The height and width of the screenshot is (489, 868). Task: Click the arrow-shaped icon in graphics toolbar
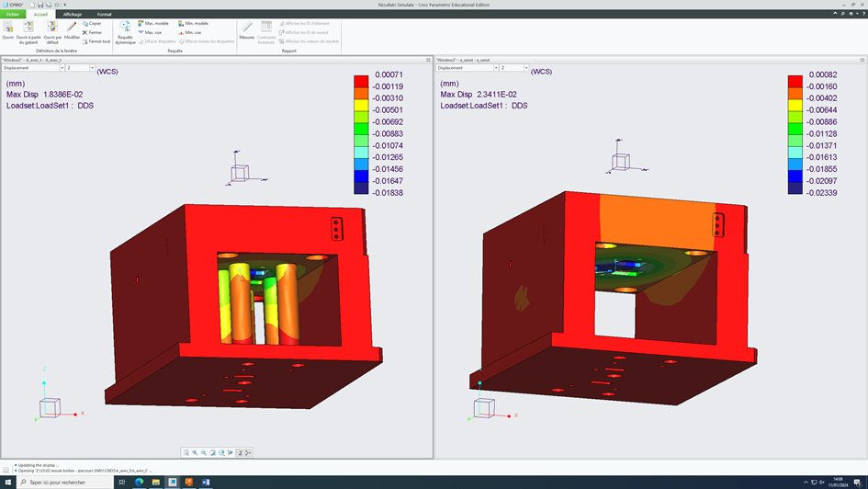tap(231, 452)
